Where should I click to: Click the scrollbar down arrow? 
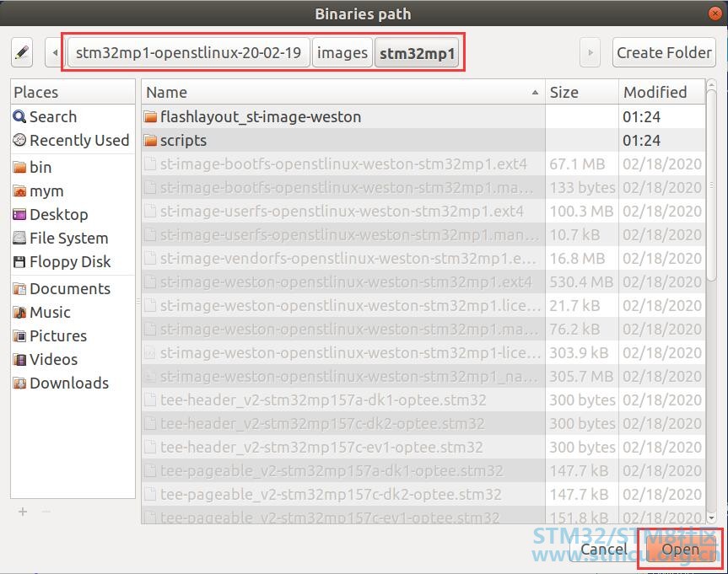tap(711, 517)
